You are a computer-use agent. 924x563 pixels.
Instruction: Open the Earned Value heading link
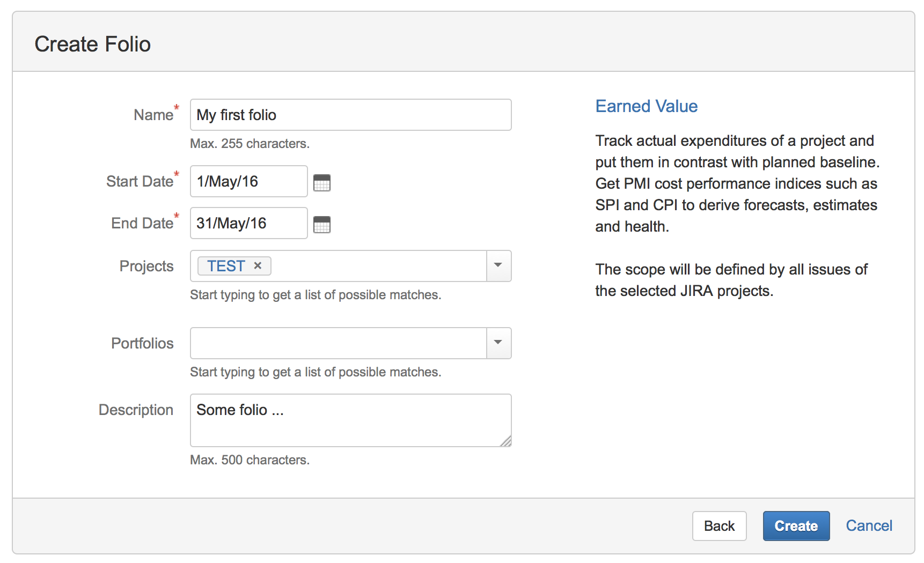(x=646, y=106)
